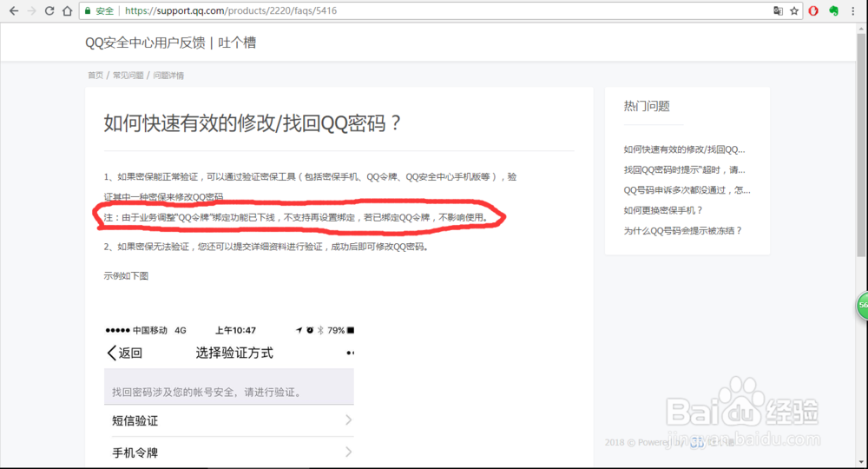Open hot question 如何快速有效的修改/找回QQ...
Image resolution: width=868 pixels, height=469 pixels.
pyautogui.click(x=684, y=149)
